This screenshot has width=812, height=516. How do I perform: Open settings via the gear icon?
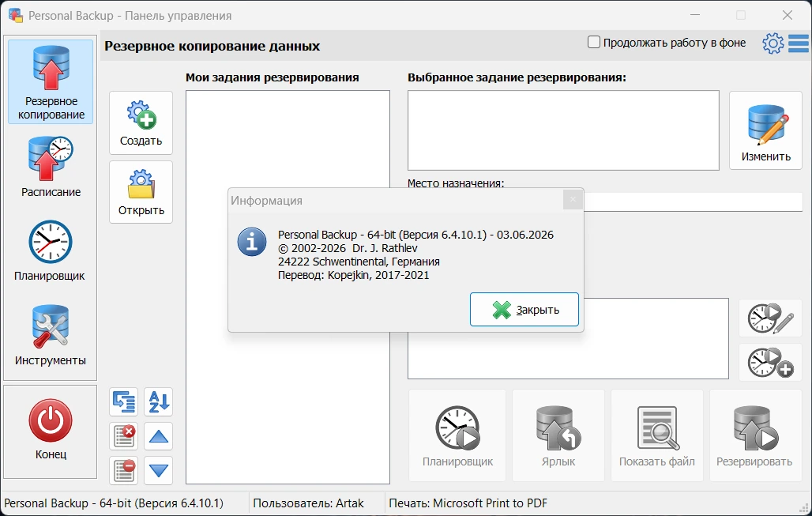click(x=773, y=43)
